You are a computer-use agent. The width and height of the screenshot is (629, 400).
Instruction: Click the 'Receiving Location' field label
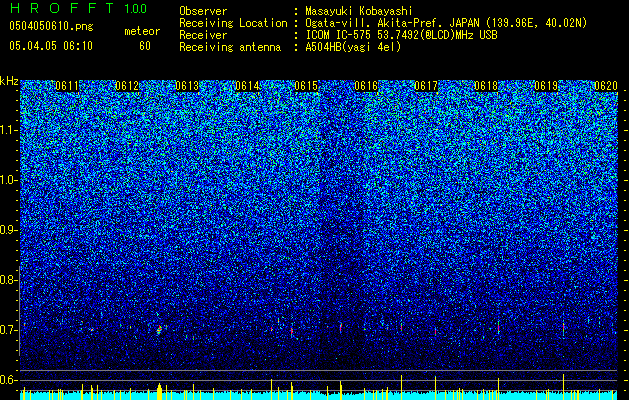coord(233,23)
